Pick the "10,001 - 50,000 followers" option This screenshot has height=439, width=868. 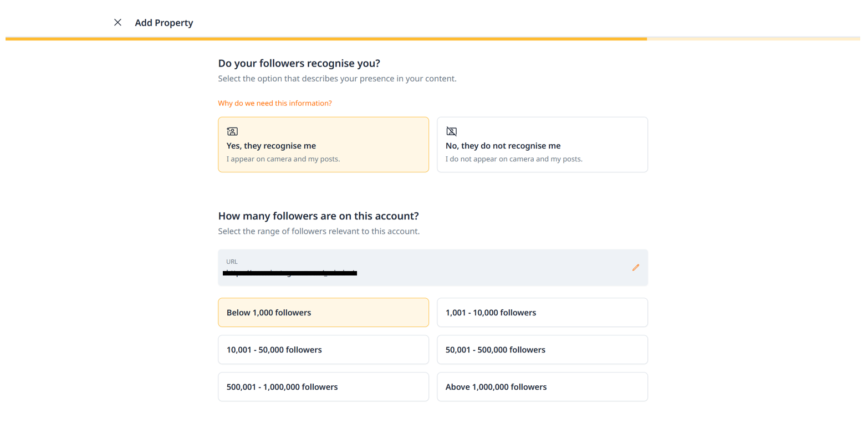(323, 350)
